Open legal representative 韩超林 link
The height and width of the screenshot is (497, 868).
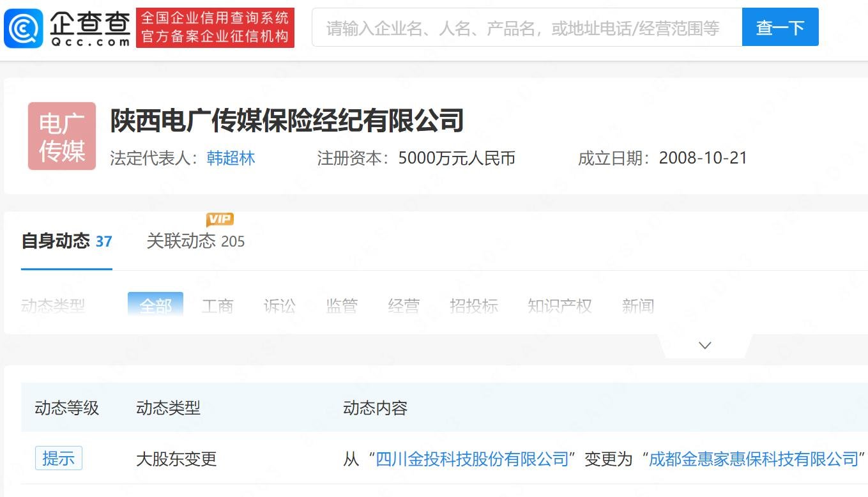(x=231, y=158)
